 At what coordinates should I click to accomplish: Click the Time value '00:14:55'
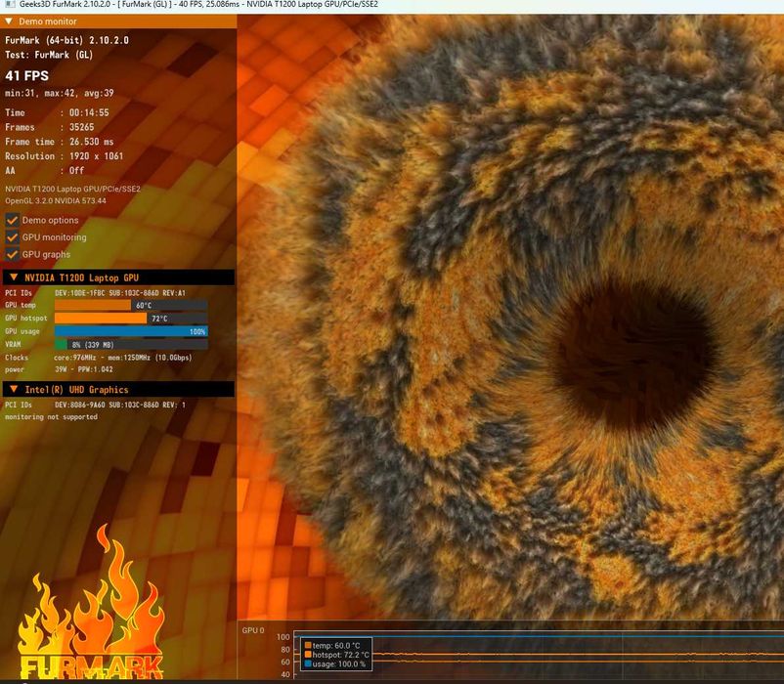[x=89, y=113]
